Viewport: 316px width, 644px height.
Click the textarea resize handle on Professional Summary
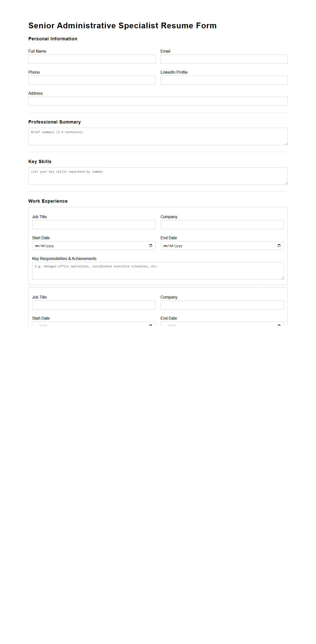[286, 144]
